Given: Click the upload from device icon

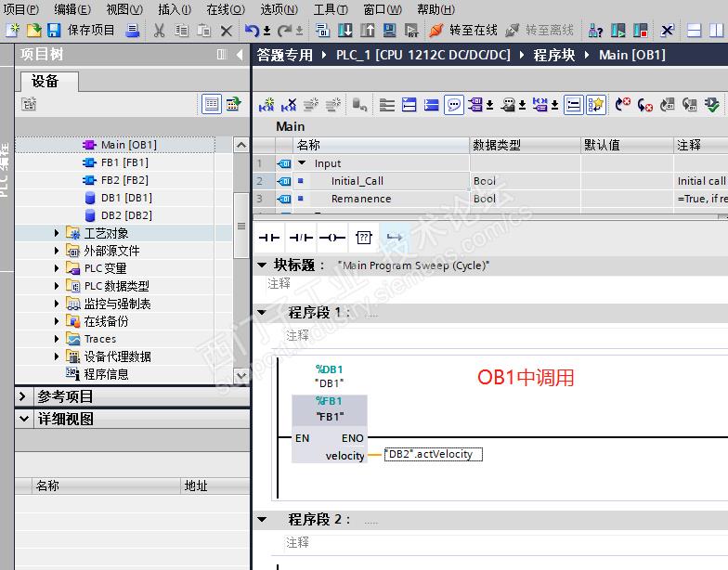Looking at the screenshot, I should (x=368, y=30).
